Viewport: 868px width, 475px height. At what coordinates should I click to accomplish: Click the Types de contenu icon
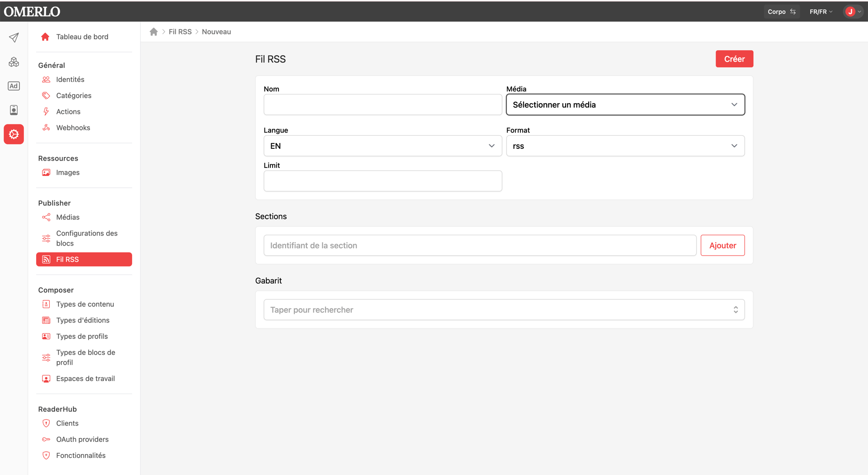pos(46,304)
